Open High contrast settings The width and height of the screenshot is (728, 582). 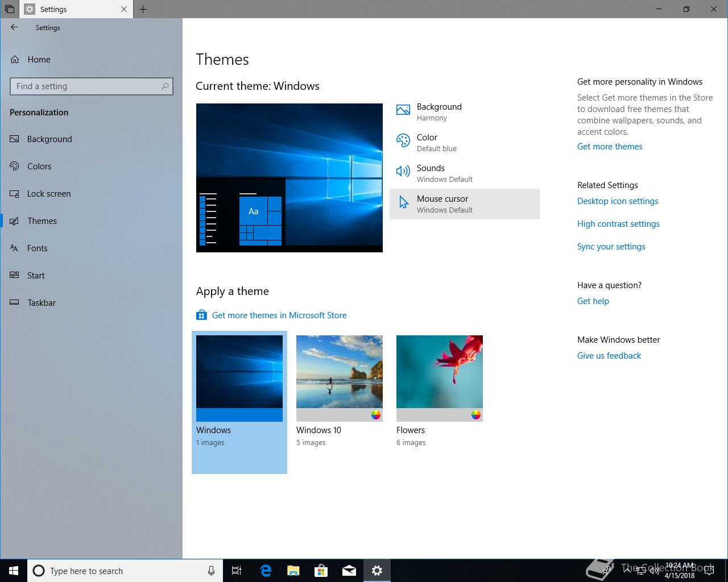click(x=618, y=224)
